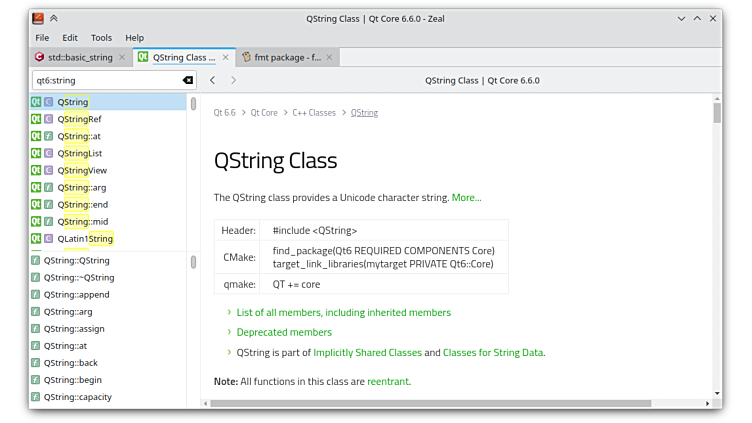
Task: Click the Zeal app icon in title bar
Action: [x=37, y=18]
